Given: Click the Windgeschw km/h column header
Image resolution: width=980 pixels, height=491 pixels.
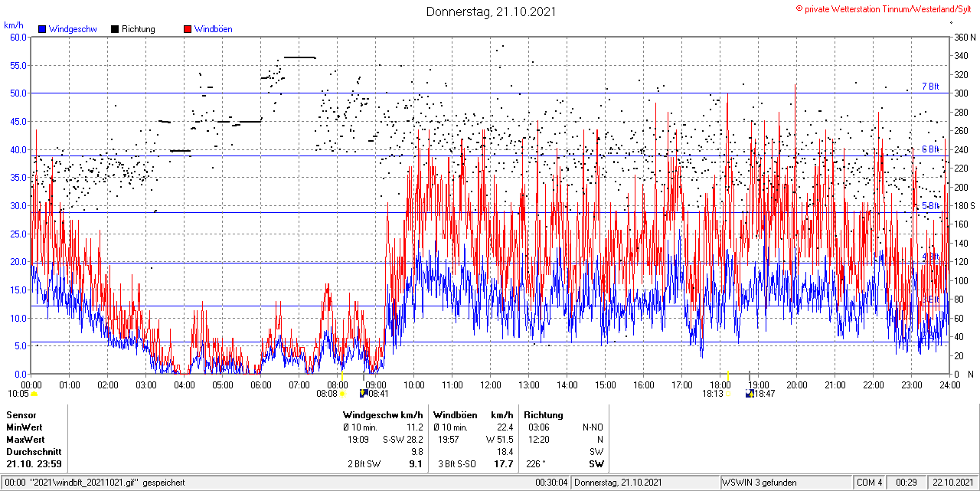Looking at the screenshot, I should [x=383, y=415].
